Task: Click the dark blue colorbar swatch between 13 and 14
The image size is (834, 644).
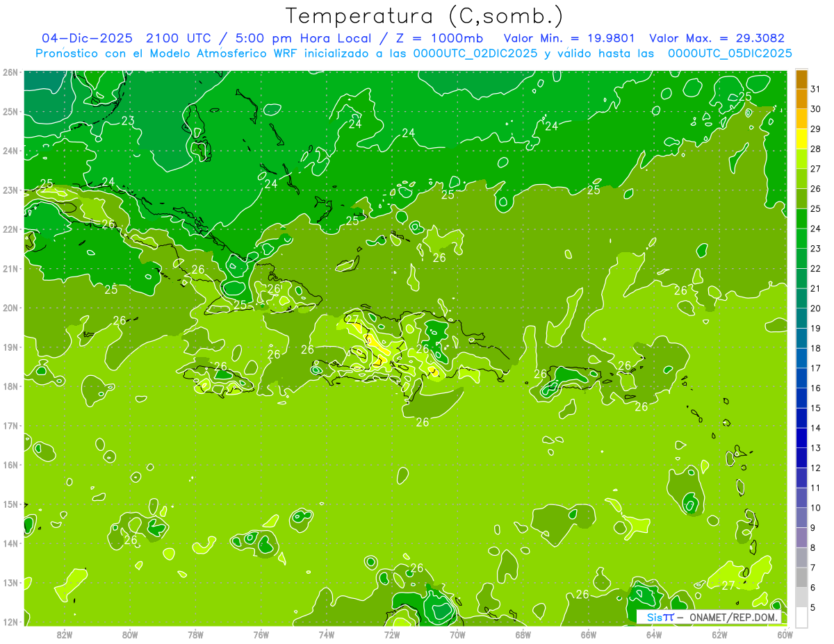Action: pos(801,438)
